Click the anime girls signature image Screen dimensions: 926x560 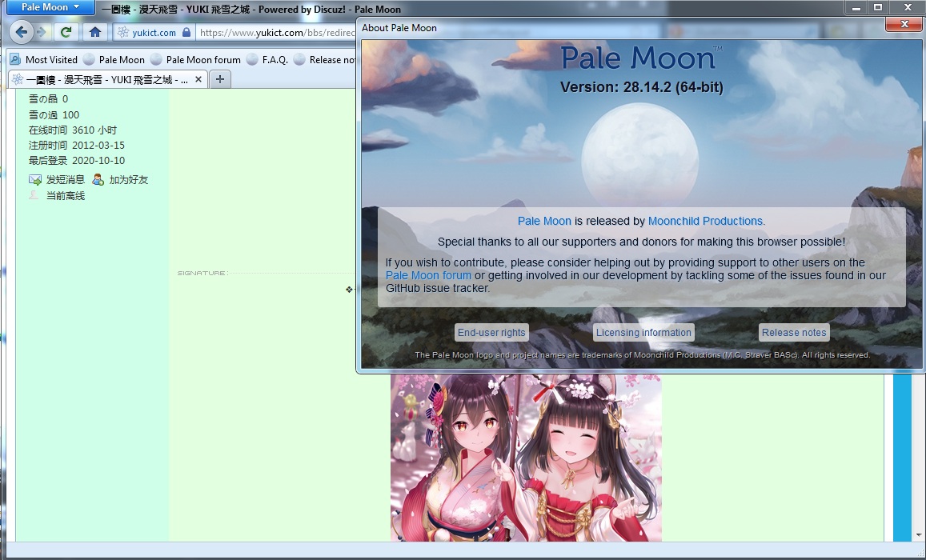pyautogui.click(x=526, y=458)
